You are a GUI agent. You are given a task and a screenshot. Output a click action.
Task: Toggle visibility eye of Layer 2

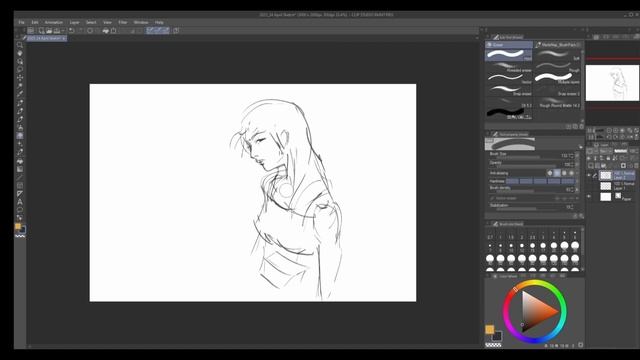coord(589,175)
